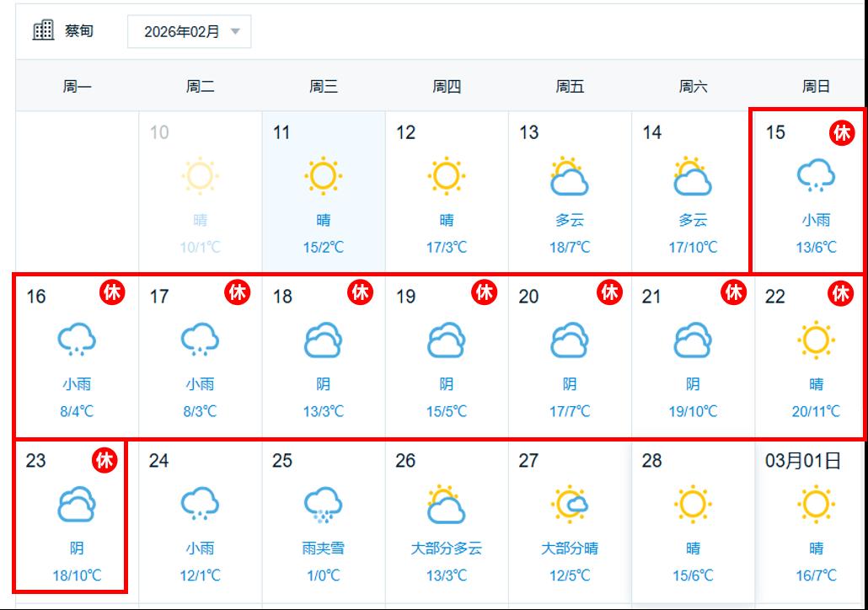Click the overcast icon on day 18
868x610 pixels.
324,340
